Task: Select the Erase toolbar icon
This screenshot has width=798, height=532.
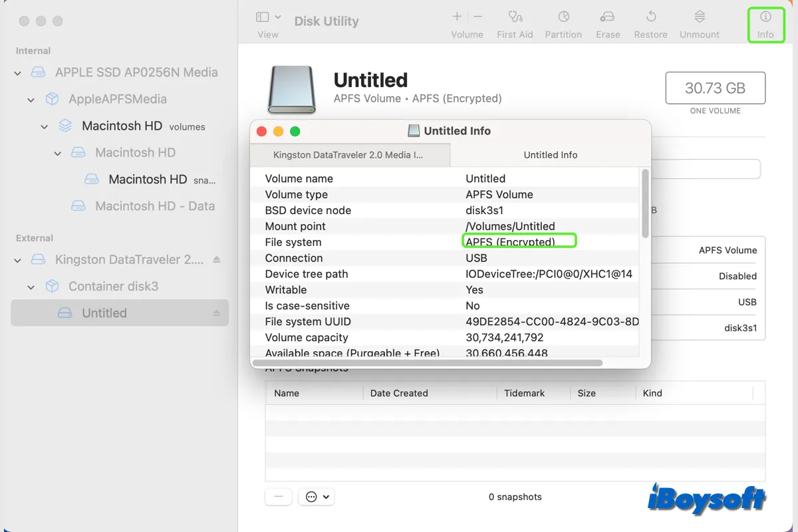Action: (x=607, y=17)
